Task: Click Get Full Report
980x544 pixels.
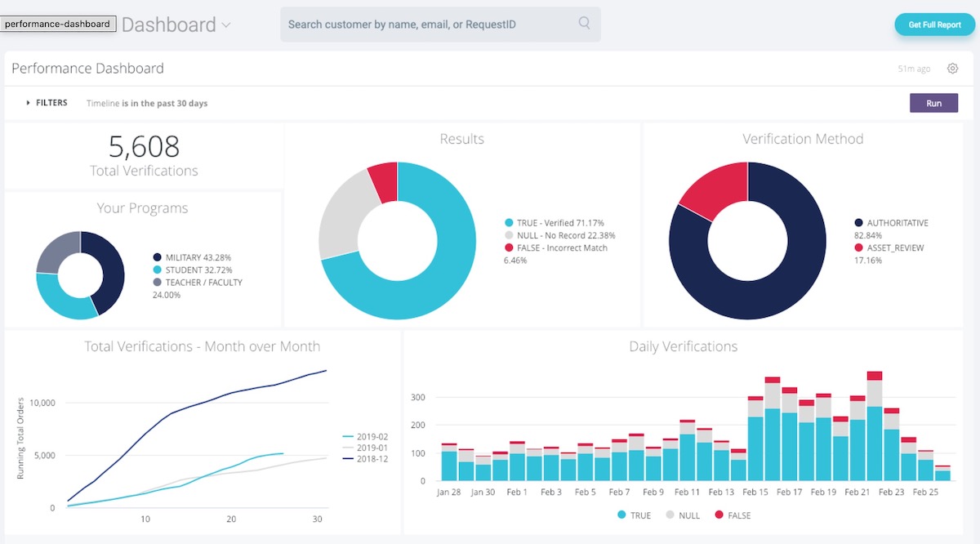Action: coord(934,25)
